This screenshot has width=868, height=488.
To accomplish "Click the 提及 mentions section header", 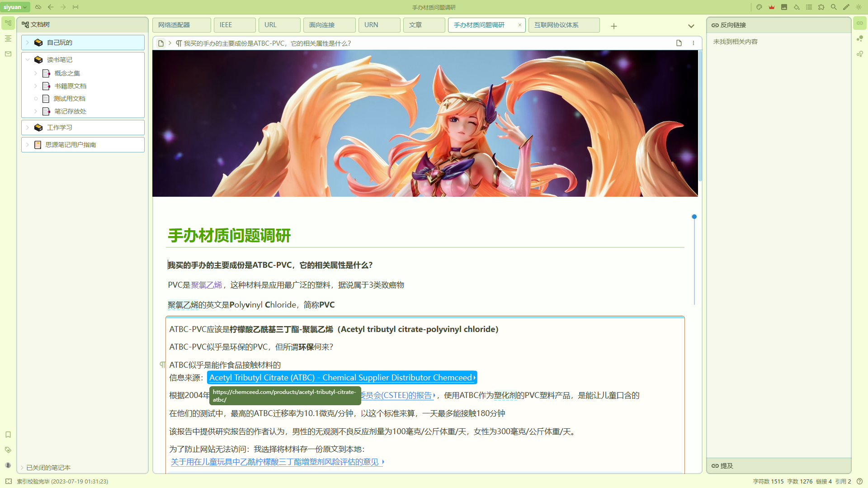I will pos(778,466).
